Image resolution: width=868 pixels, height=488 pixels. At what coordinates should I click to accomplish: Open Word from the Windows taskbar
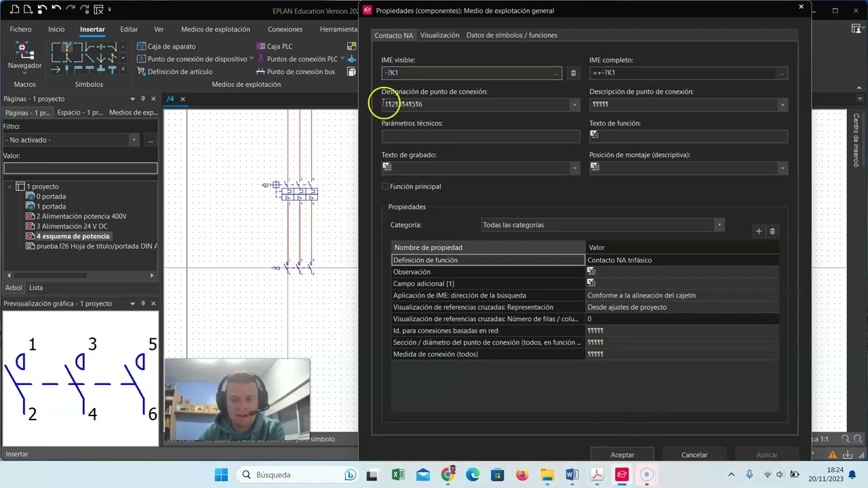point(572,474)
